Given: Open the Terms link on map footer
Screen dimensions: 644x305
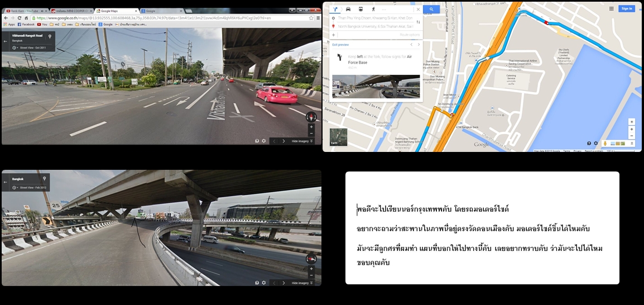Looking at the screenshot, I should 566,151.
